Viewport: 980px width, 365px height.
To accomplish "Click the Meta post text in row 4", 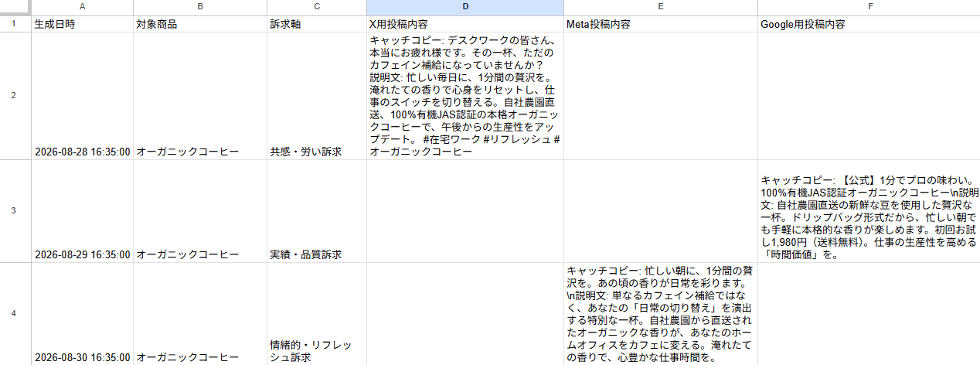I will pyautogui.click(x=661, y=313).
